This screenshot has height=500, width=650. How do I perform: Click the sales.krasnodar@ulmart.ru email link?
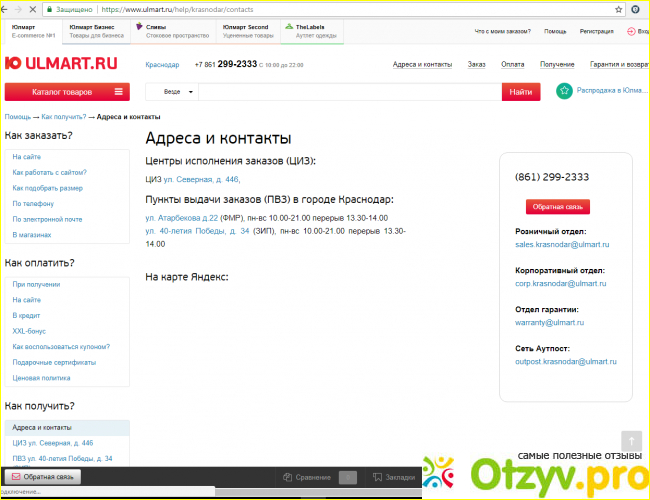click(562, 244)
